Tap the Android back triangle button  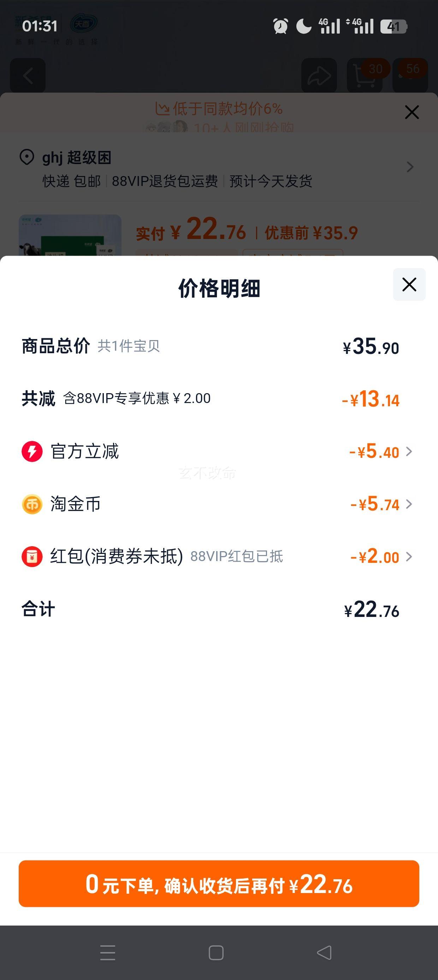coord(324,953)
